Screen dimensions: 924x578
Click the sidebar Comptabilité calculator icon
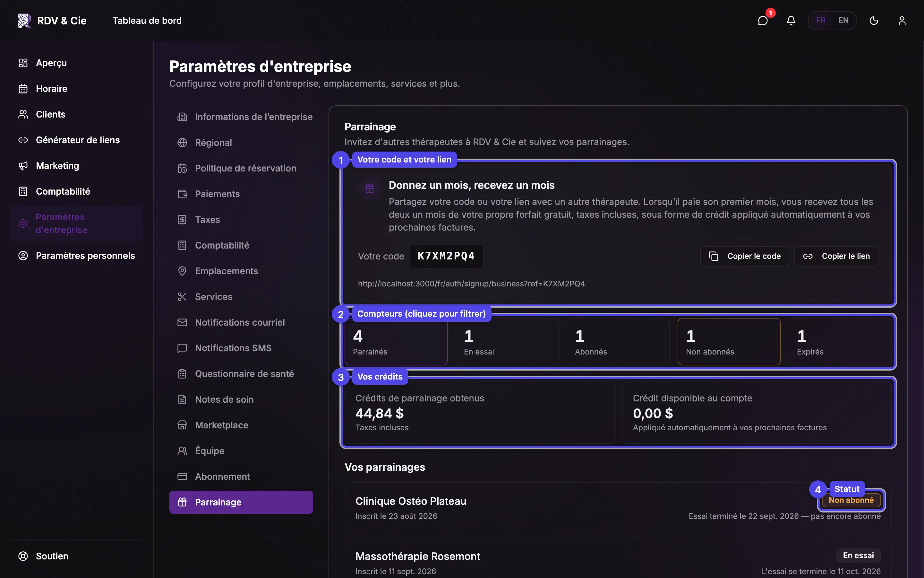(x=23, y=191)
